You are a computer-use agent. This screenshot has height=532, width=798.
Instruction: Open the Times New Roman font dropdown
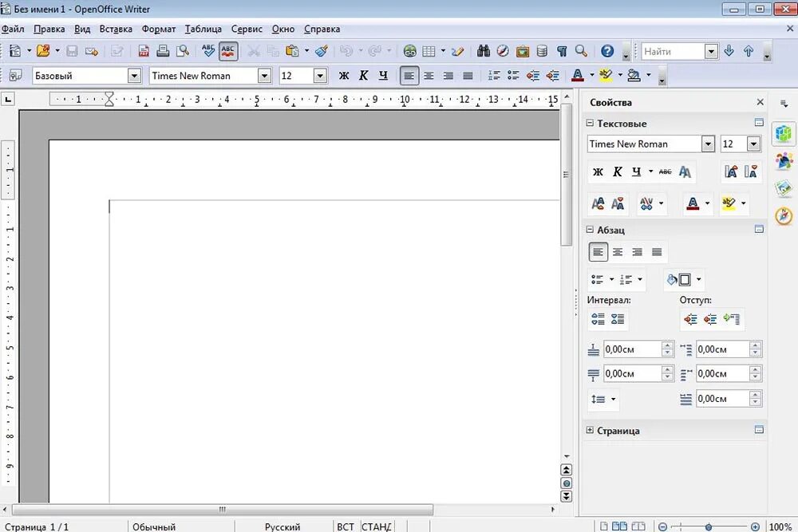point(263,75)
